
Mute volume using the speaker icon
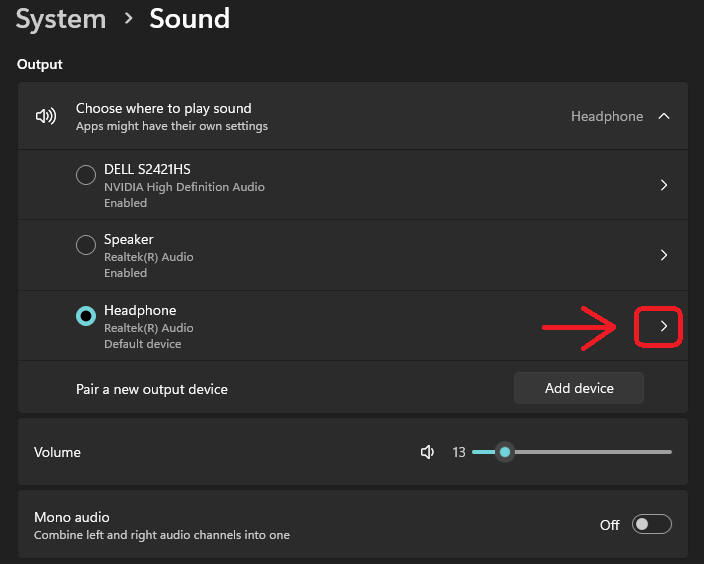click(x=428, y=452)
